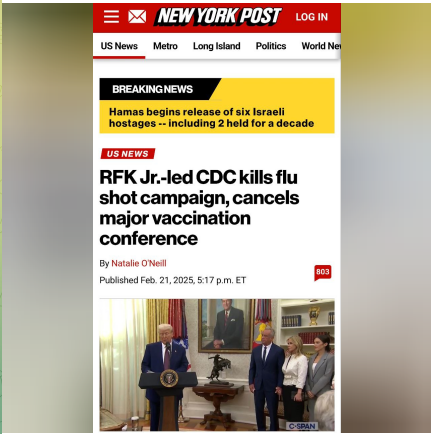Click the LOG IN button
The height and width of the screenshot is (434, 431).
tap(312, 17)
